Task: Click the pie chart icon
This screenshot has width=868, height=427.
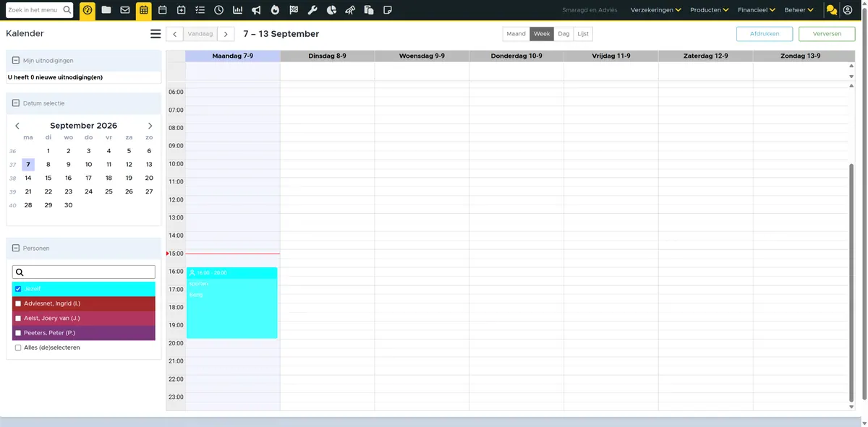Action: [x=332, y=10]
